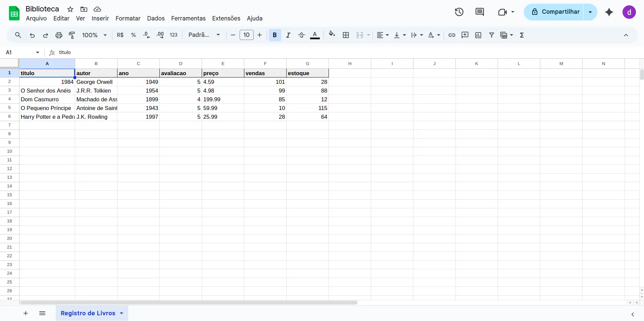Open the font family Padrã... dropdown

[204, 35]
